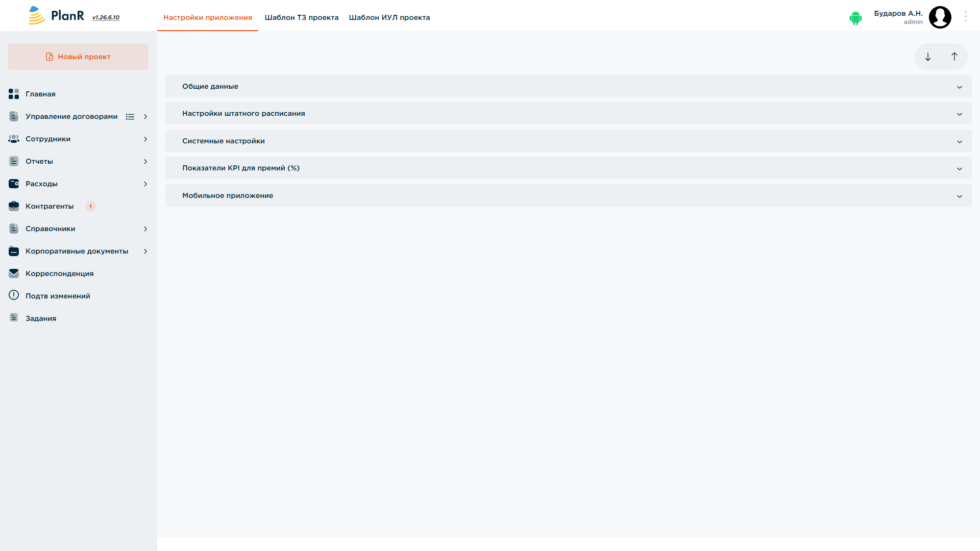Click the Главная dashboard icon

click(x=14, y=94)
